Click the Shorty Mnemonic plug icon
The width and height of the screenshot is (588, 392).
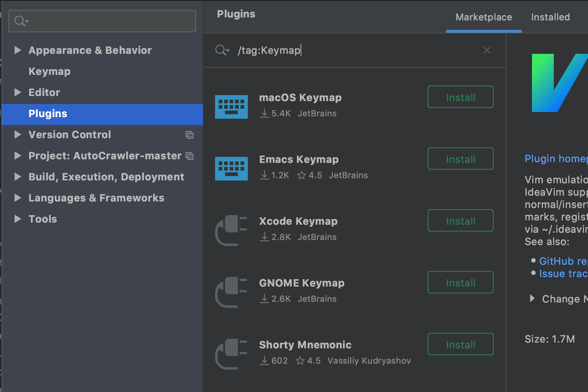[x=231, y=354]
